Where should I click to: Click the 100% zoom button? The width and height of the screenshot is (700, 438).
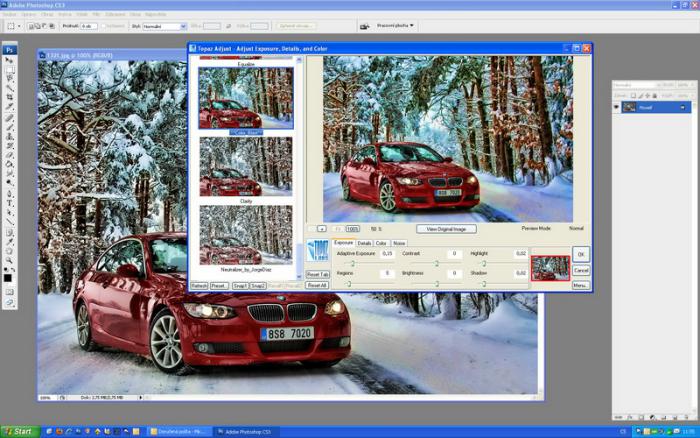353,229
